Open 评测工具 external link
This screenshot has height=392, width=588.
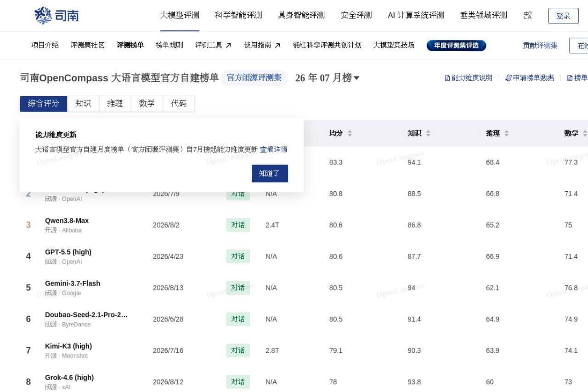[x=213, y=45]
